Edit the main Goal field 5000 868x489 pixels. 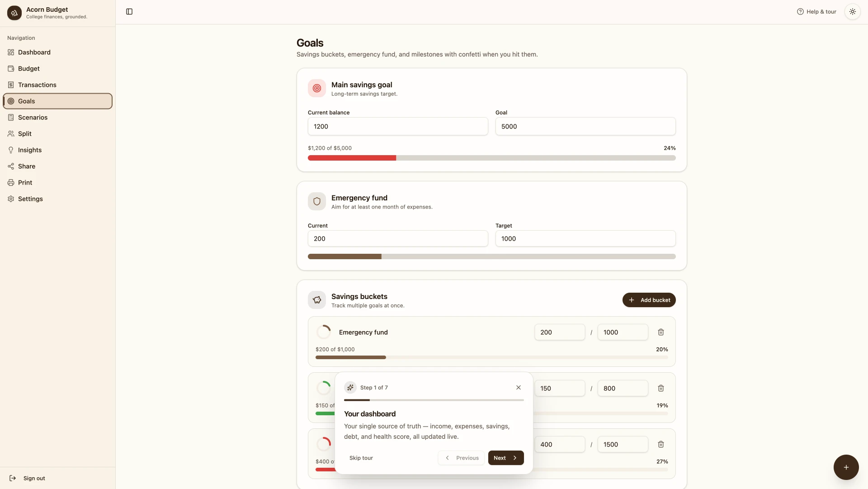click(585, 126)
